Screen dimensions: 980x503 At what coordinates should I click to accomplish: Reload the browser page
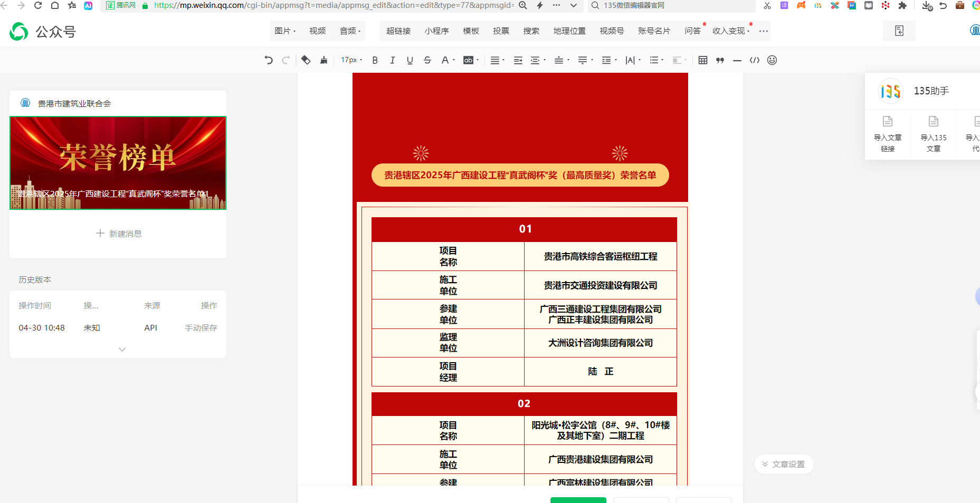37,5
